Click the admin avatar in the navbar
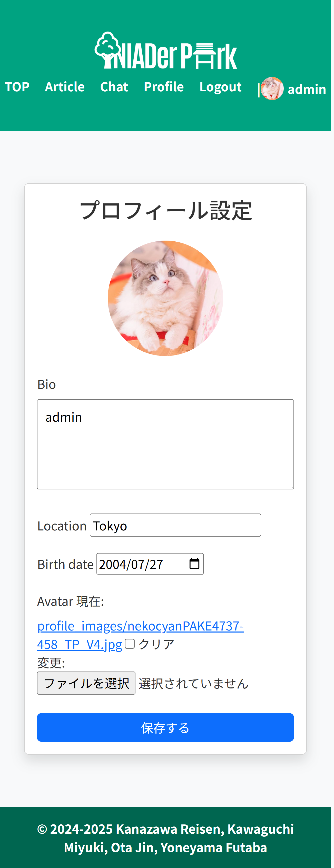This screenshot has height=868, width=334. [272, 88]
